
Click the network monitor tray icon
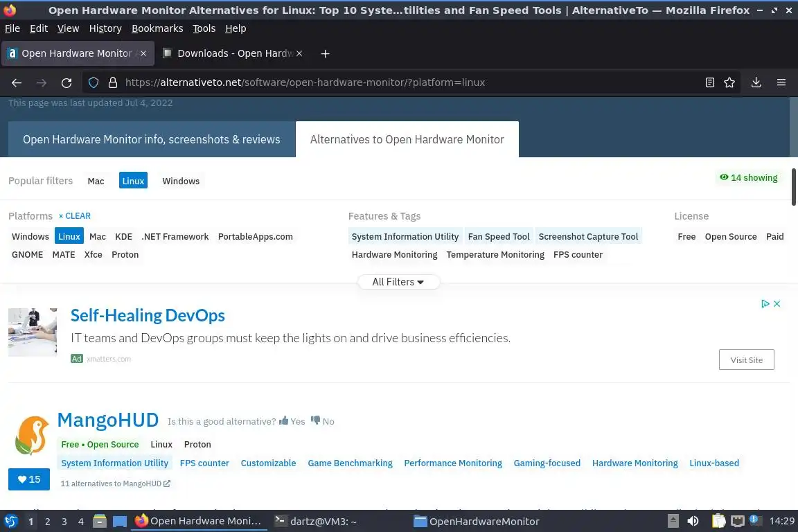pos(738,522)
